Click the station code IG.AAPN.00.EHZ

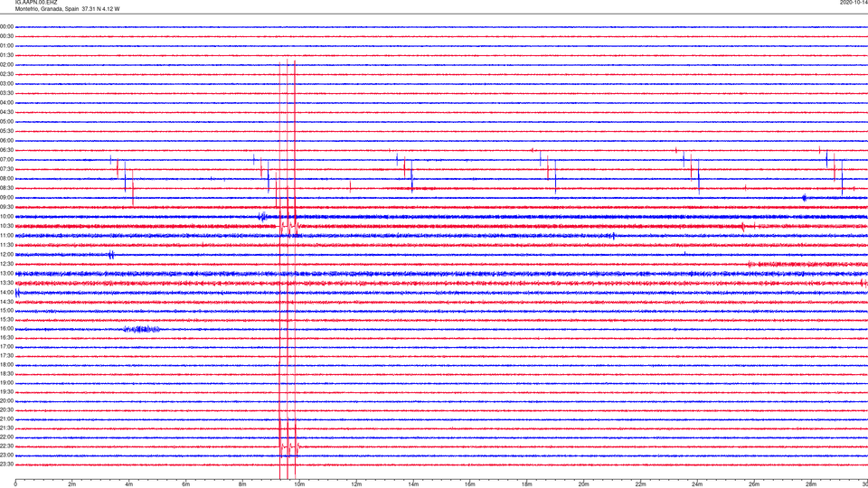click(x=36, y=2)
